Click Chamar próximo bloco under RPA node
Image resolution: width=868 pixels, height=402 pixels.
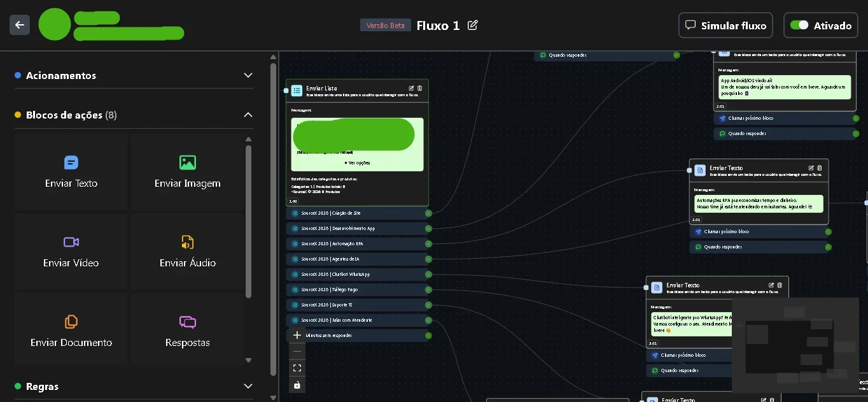[x=760, y=232]
